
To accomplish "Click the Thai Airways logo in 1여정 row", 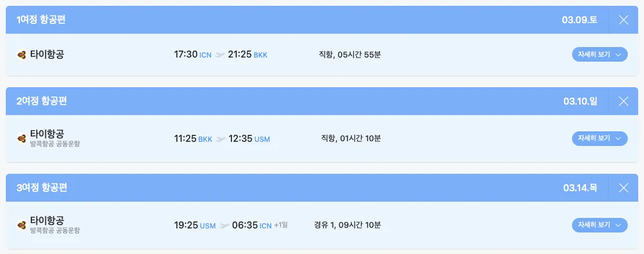I will 21,55.
